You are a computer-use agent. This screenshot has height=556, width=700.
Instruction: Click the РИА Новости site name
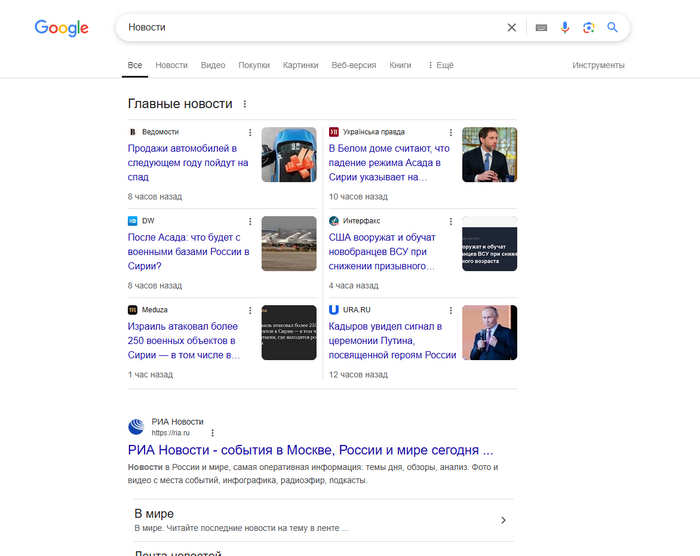177,422
